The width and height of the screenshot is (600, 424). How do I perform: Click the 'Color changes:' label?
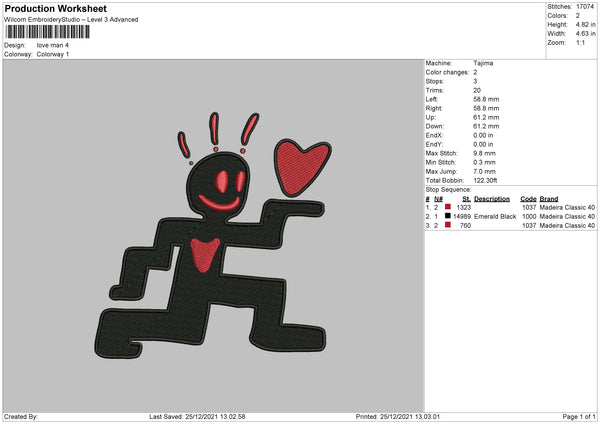(x=447, y=72)
